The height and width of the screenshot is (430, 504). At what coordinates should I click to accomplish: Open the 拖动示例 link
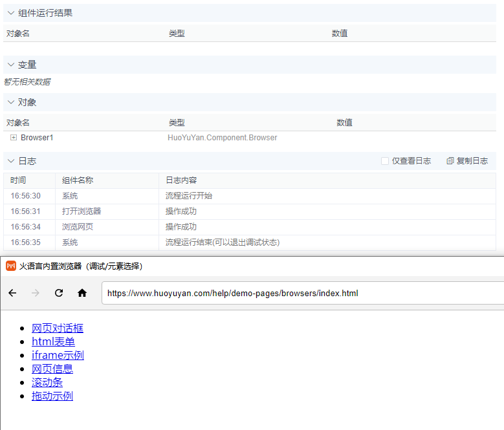pyautogui.click(x=52, y=396)
